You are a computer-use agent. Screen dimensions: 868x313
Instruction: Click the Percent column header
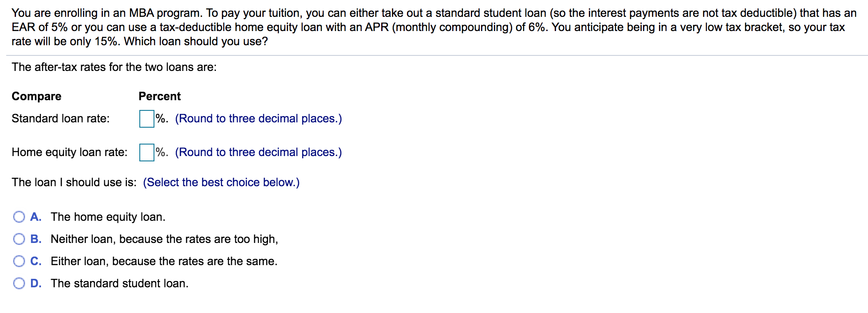point(159,96)
